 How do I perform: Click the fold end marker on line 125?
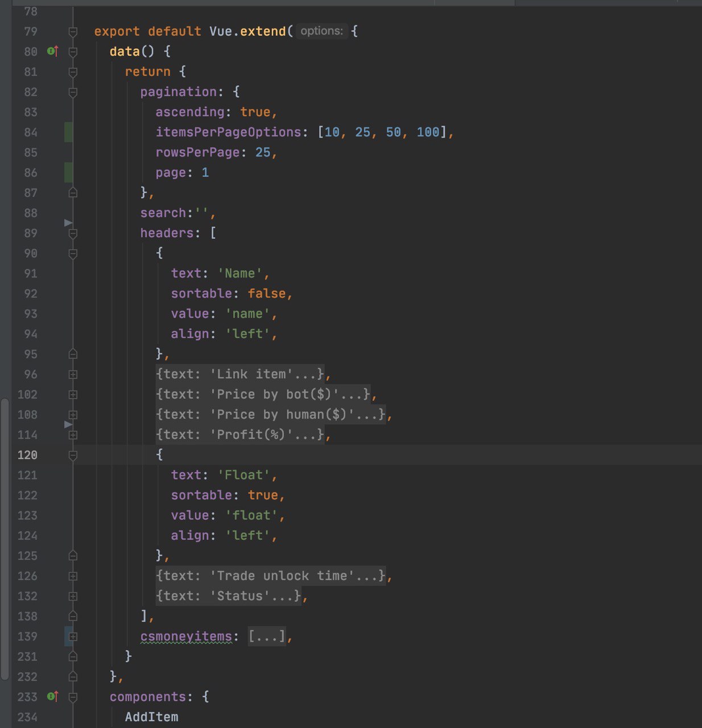pyautogui.click(x=73, y=556)
